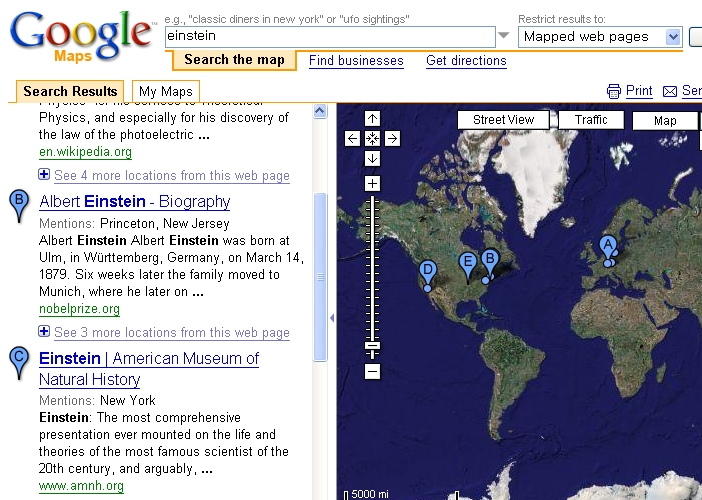Click the search box containing 'einstein'
Screen dimensions: 702x500
click(x=330, y=36)
